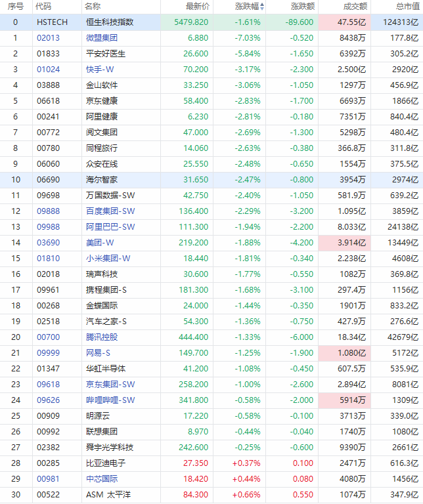Image resolution: width=423 pixels, height=504 pixels.
Task: Open 微盟集团 stock link
Action: (102, 38)
